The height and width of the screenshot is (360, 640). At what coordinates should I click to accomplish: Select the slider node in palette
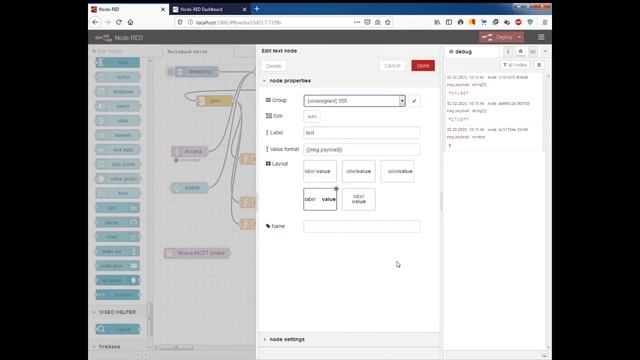click(118, 120)
